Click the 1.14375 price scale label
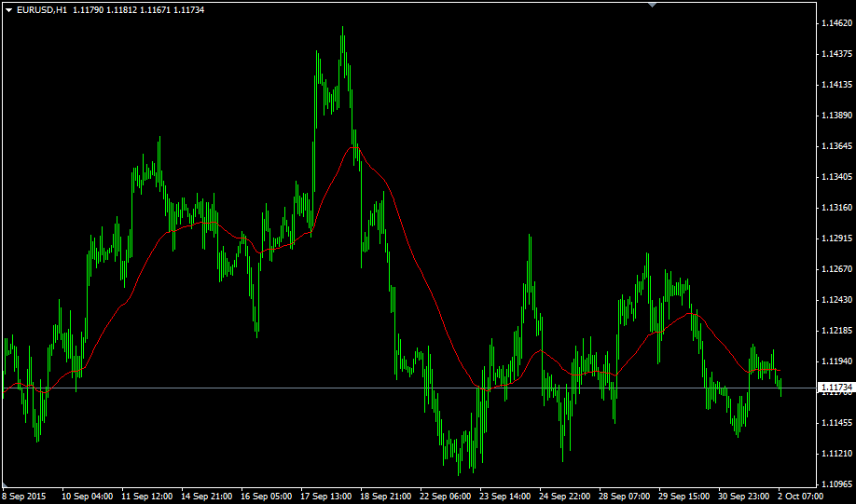Viewport: 856px width, 504px height. click(x=836, y=53)
